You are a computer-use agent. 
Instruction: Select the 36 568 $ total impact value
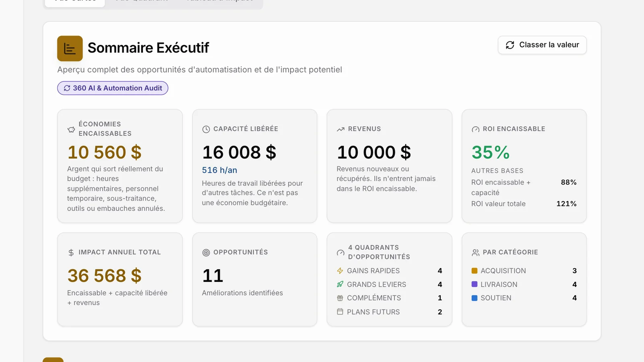click(105, 276)
